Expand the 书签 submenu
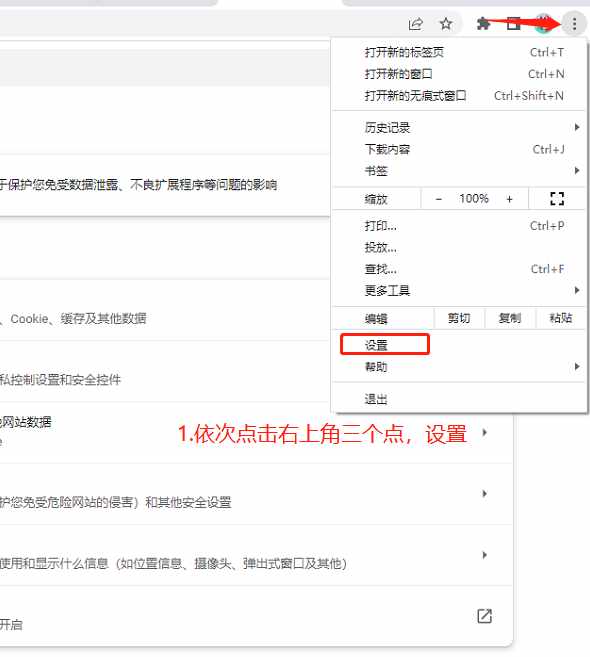 460,171
